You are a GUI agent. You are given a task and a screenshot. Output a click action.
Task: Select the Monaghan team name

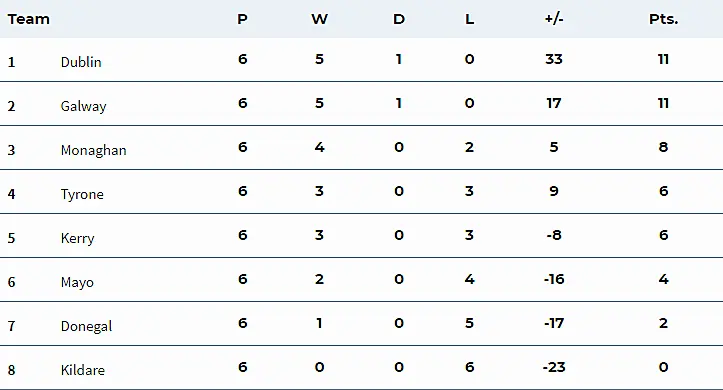point(94,150)
